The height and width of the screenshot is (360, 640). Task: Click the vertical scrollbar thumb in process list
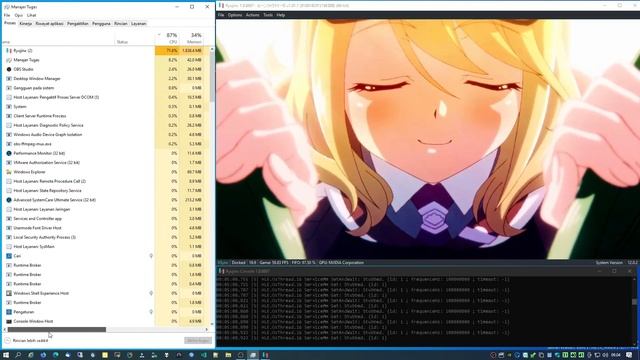point(212,77)
